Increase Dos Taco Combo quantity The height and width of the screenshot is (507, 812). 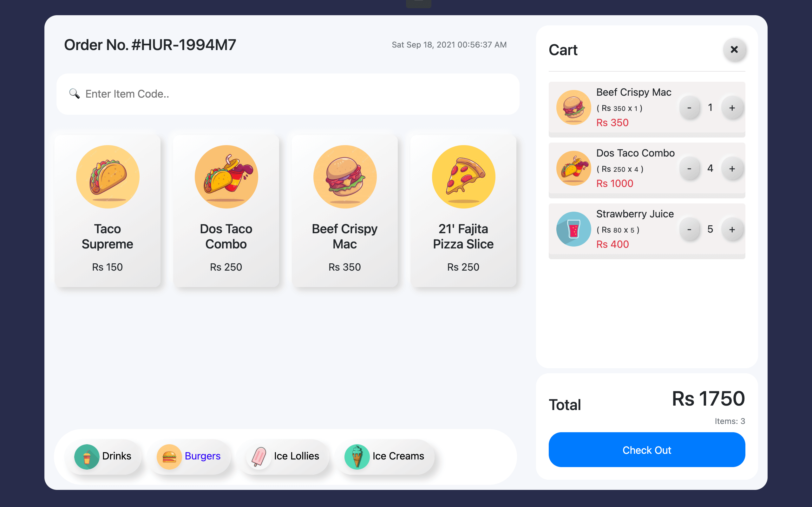point(732,168)
